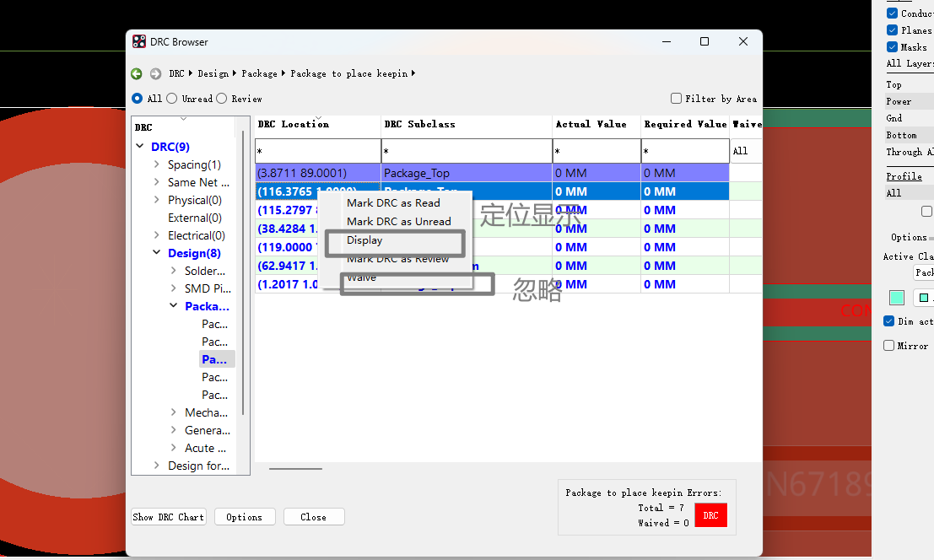Viewport: 934px width, 560px height.
Task: Click the red DRC status indicator
Action: [x=710, y=515]
